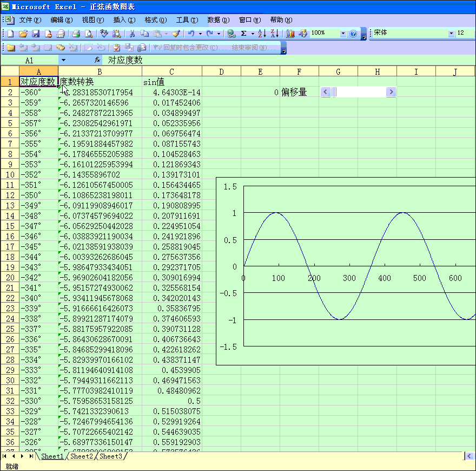Click the Format Painter brush icon
Screen dimensions: 476x471
tap(176, 34)
